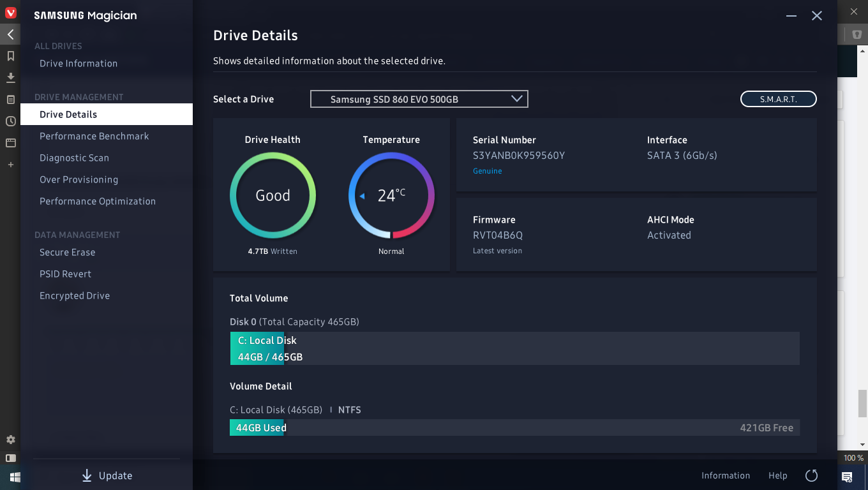This screenshot has width=868, height=490.
Task: Click the Volume Detail heading
Action: coord(261,386)
